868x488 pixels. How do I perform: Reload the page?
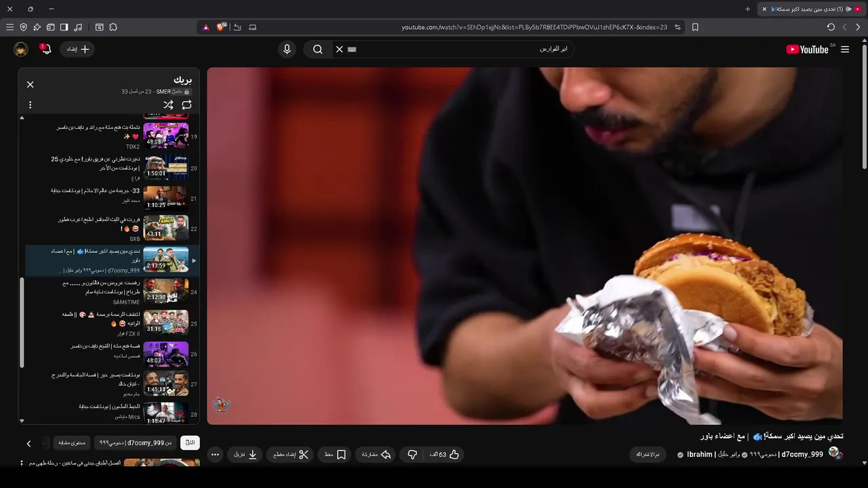[x=831, y=27]
